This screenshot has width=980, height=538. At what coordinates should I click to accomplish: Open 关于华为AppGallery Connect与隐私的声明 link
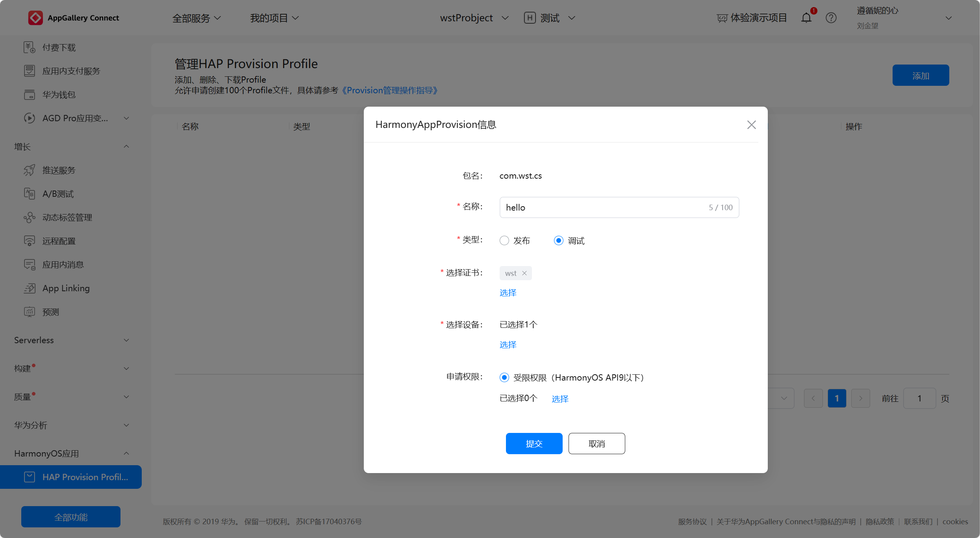786,521
